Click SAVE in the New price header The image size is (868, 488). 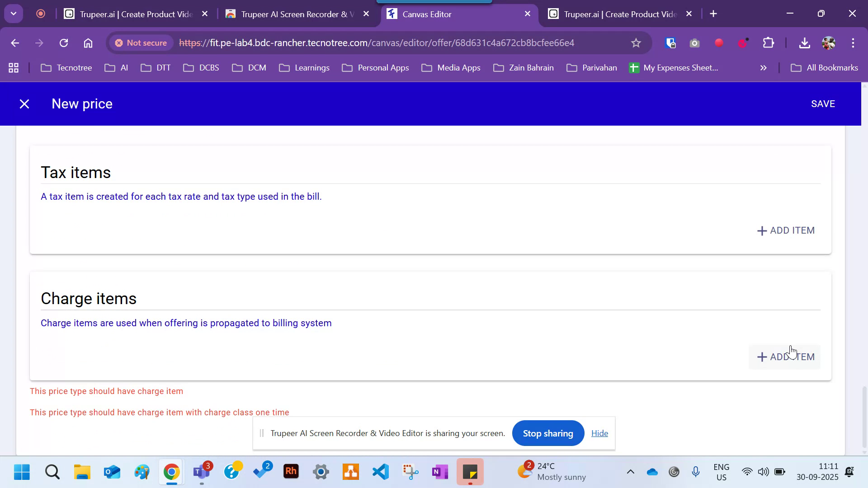point(823,103)
